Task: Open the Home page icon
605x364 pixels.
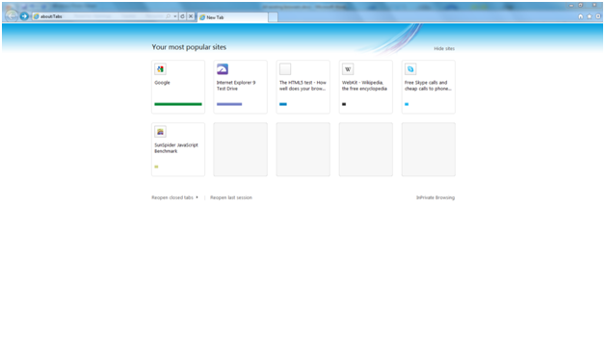Action: [x=580, y=16]
